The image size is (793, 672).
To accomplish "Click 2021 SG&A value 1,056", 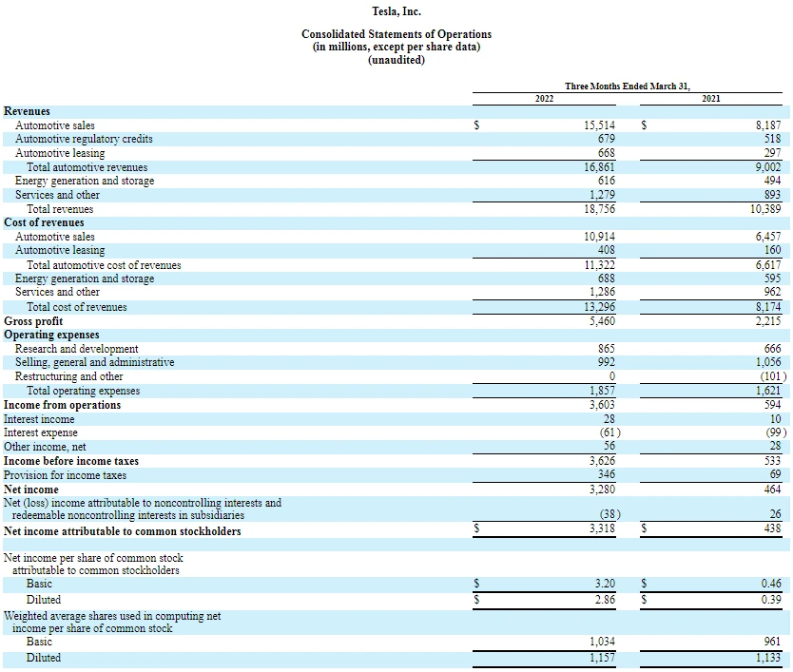I will [768, 362].
